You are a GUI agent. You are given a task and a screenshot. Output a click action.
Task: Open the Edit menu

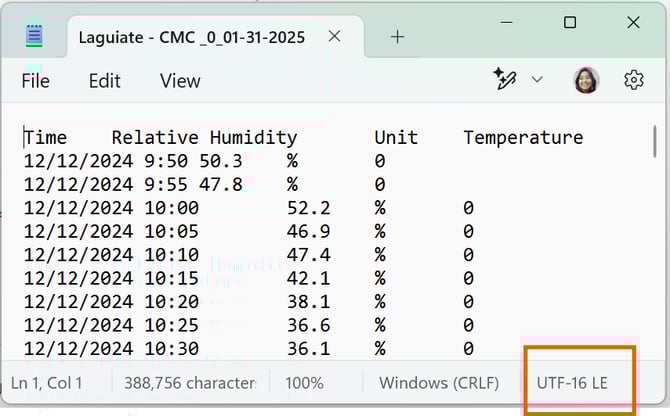[104, 81]
